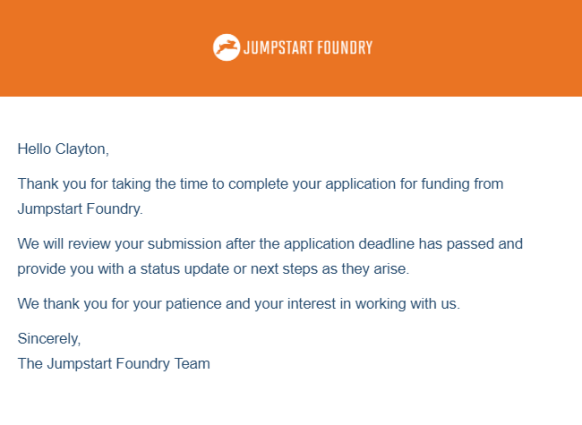This screenshot has height=425, width=582.
Task: Click the JUMPSTART FOUNDRY wordmark in header
Action: pyautogui.click(x=308, y=48)
